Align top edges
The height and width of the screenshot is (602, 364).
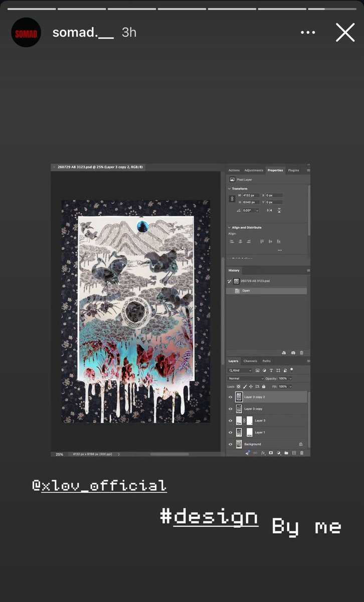(x=262, y=241)
